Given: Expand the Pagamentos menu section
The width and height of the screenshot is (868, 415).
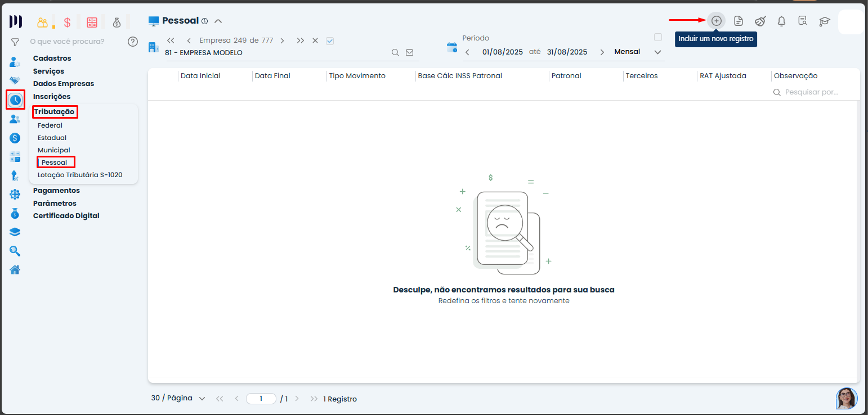Looking at the screenshot, I should click(x=56, y=191).
